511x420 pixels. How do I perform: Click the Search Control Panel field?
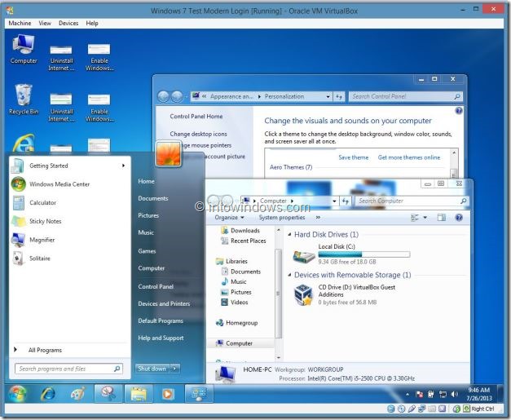[406, 96]
